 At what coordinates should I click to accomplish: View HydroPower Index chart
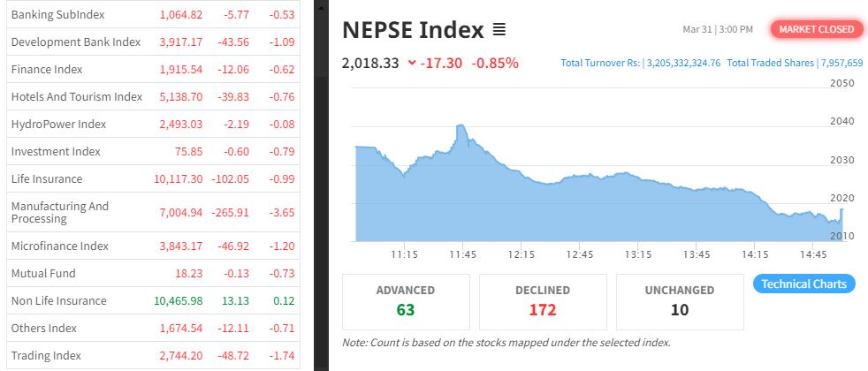tap(58, 125)
